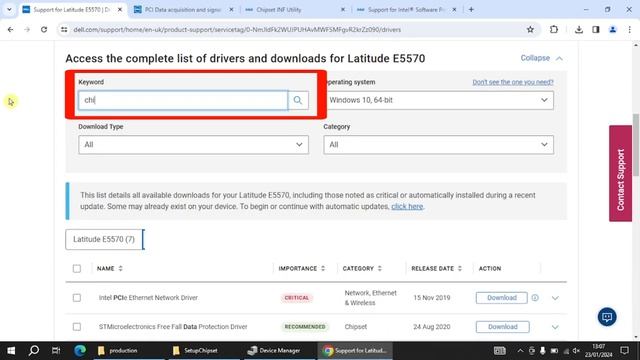Open Task View on the taskbar
640x360 pixels.
(56, 351)
